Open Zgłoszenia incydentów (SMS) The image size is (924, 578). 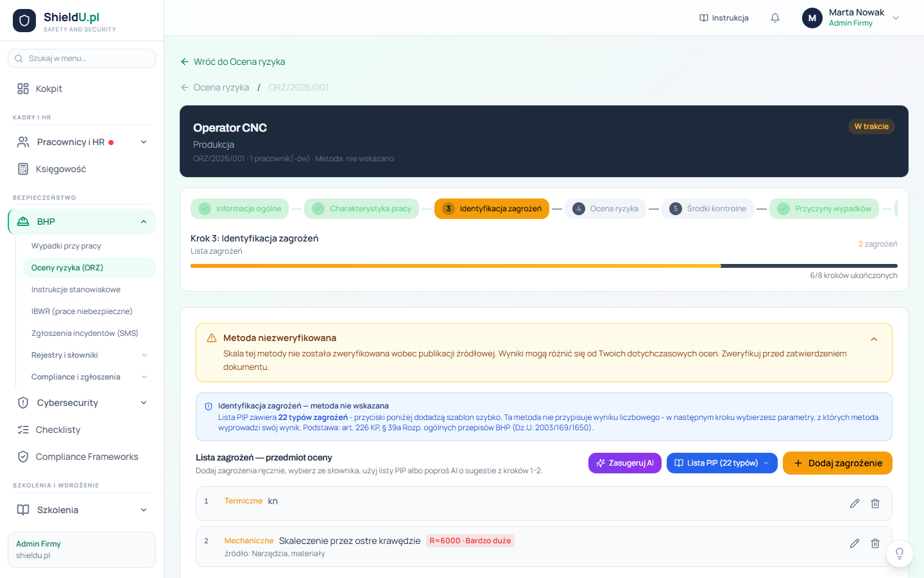pos(89,333)
